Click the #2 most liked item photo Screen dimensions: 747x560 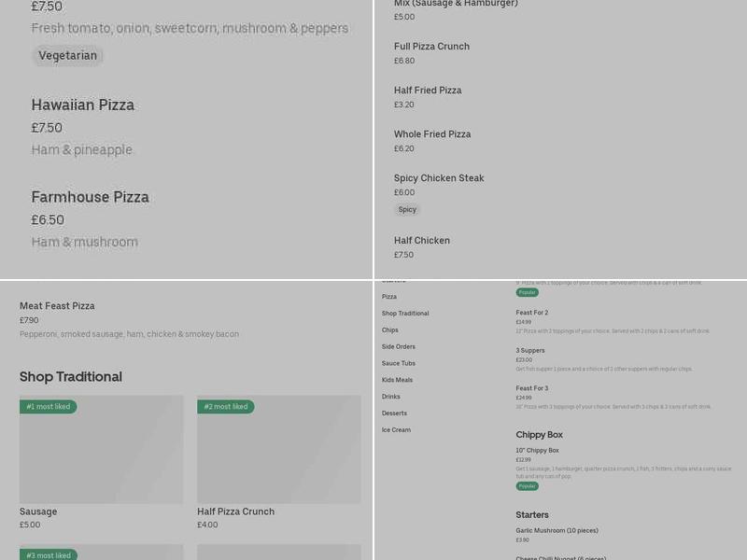coord(278,450)
